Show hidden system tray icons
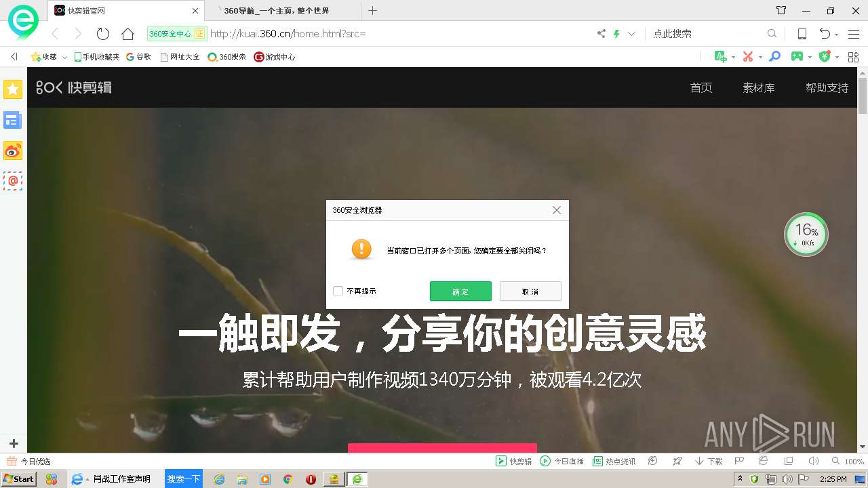Viewport: 868px width, 488px height. 740,479
